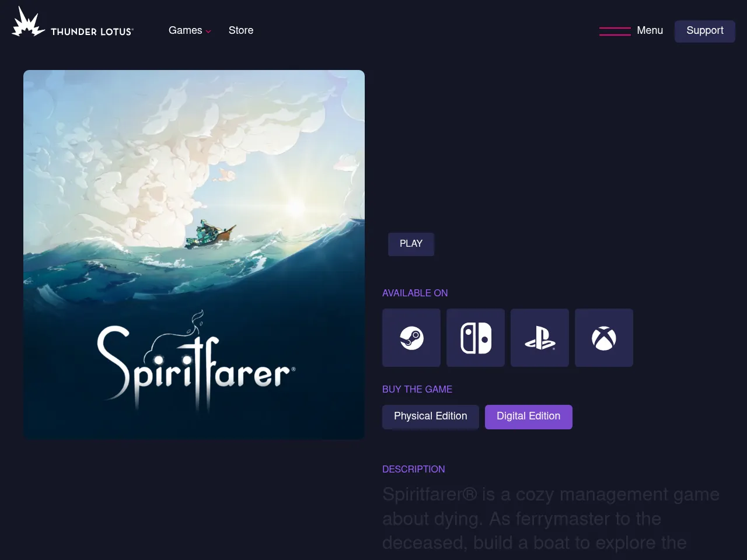This screenshot has width=747, height=560.
Task: Click the Description heading text
Action: point(413,469)
